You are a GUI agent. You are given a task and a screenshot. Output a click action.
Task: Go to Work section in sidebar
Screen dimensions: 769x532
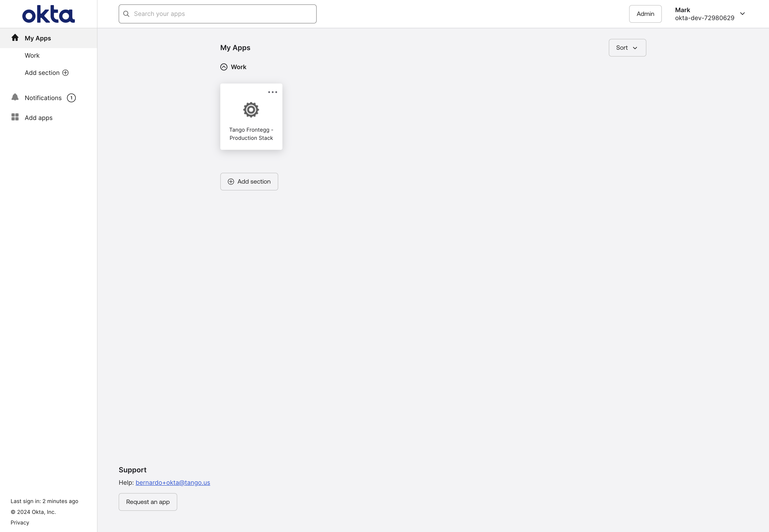tap(32, 56)
